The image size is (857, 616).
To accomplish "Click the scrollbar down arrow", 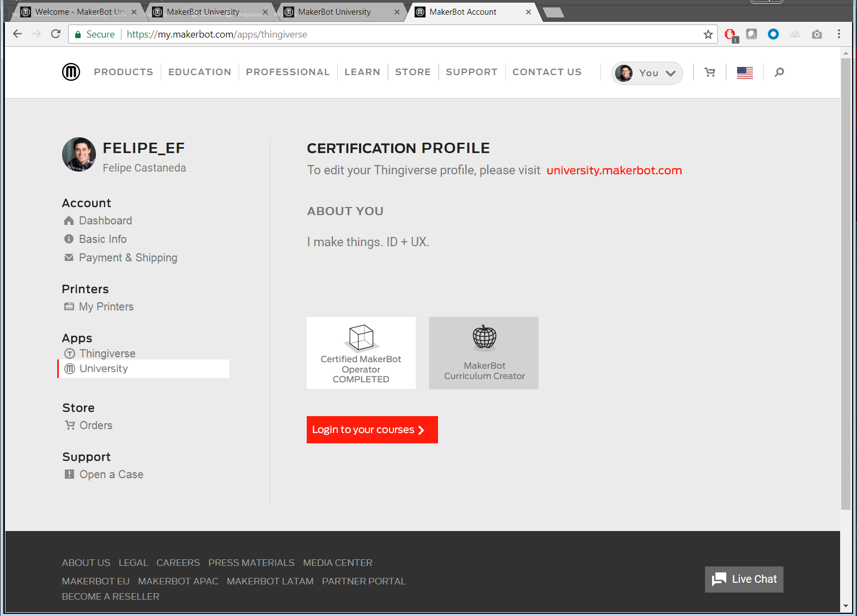I will 846,606.
